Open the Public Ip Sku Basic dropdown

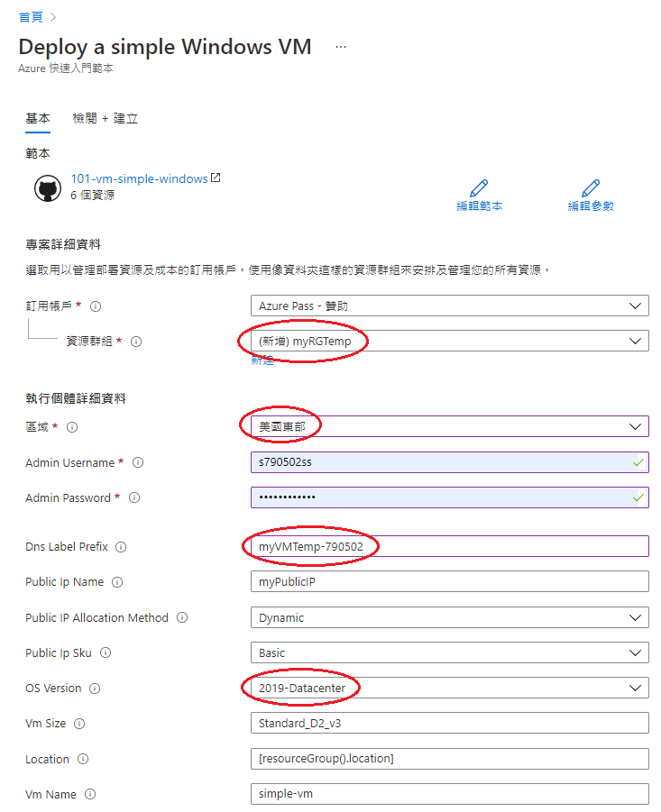[x=450, y=652]
